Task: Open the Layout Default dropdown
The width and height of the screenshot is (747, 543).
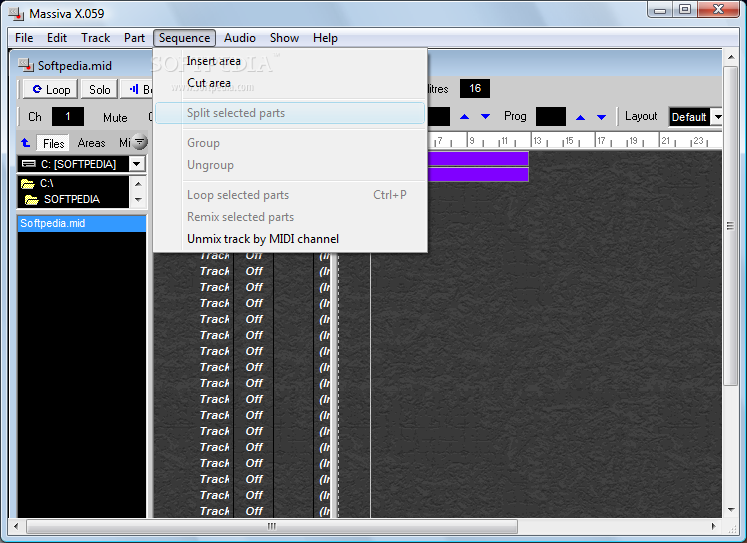Action: 717,117
